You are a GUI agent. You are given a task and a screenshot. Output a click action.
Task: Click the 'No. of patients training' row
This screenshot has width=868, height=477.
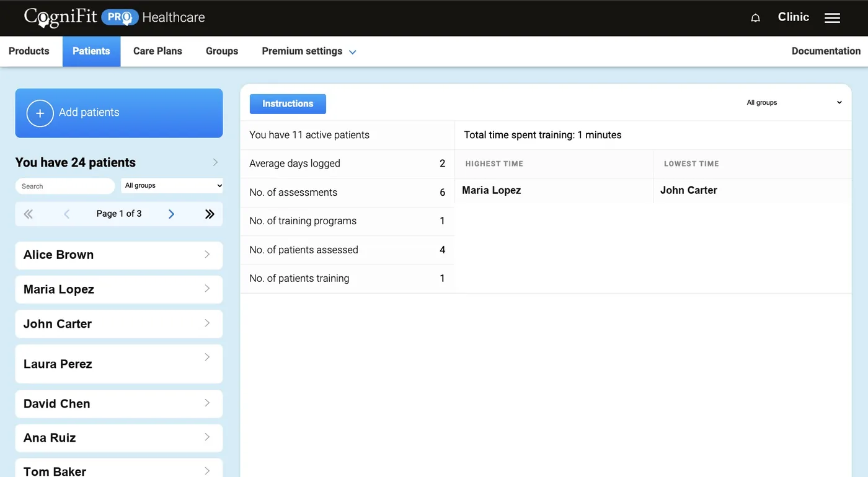tap(347, 279)
